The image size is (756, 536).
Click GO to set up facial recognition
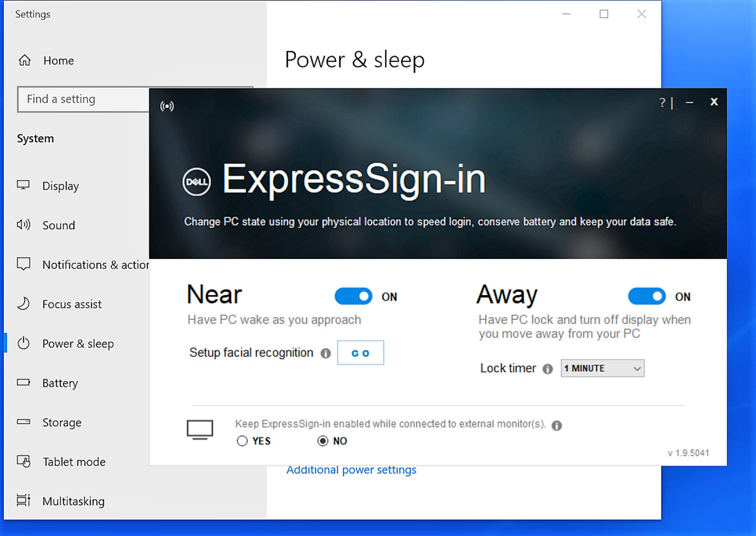click(361, 353)
